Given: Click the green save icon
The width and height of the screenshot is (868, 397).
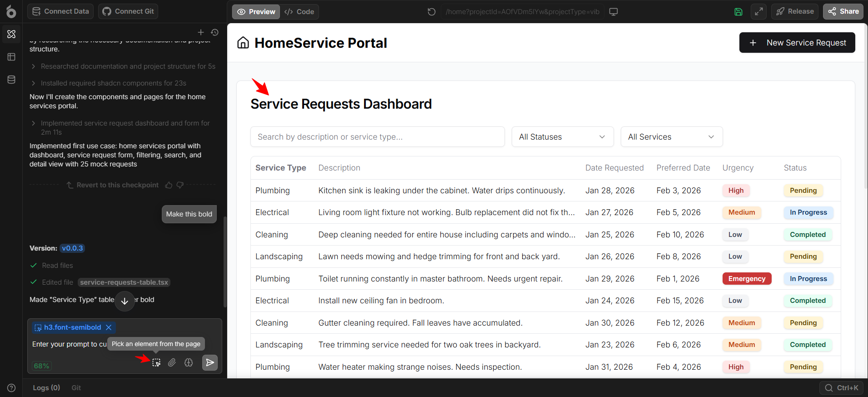Looking at the screenshot, I should coord(738,11).
